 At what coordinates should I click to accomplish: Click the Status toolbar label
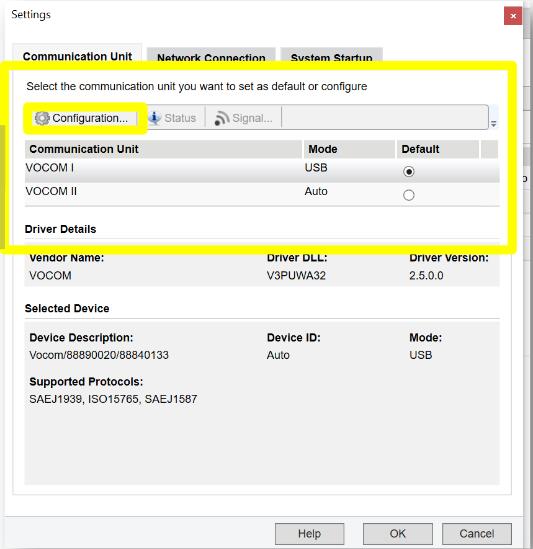180,118
